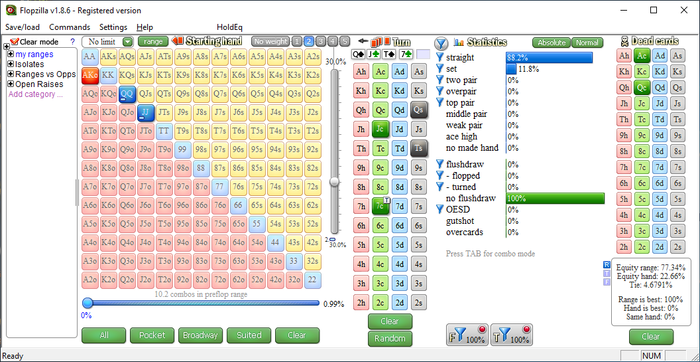The width and height of the screenshot is (700, 362).
Task: Click the main Statistics filter funnel icon
Action: point(441,43)
